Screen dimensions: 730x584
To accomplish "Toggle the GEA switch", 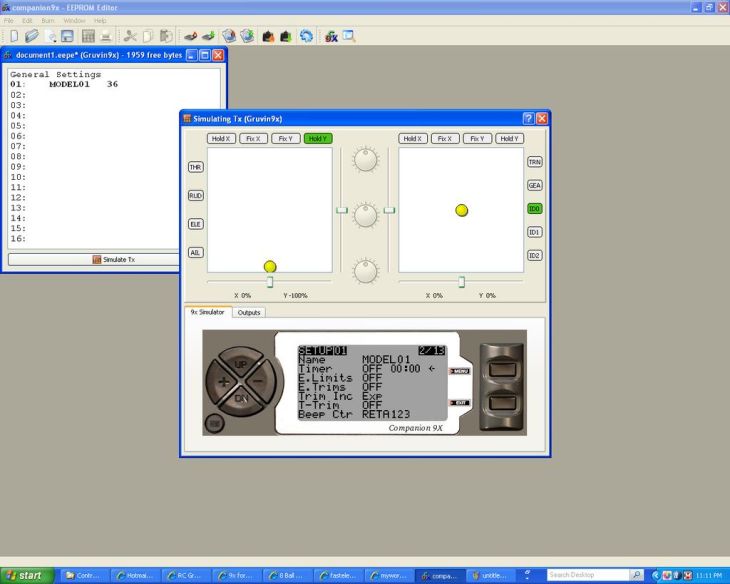I will 534,185.
